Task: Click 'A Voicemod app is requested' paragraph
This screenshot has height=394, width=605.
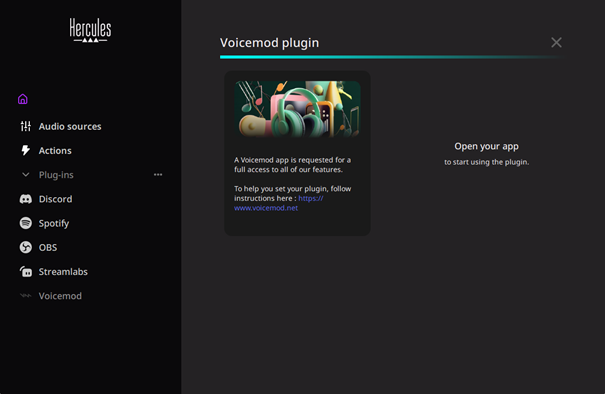Action: point(292,165)
